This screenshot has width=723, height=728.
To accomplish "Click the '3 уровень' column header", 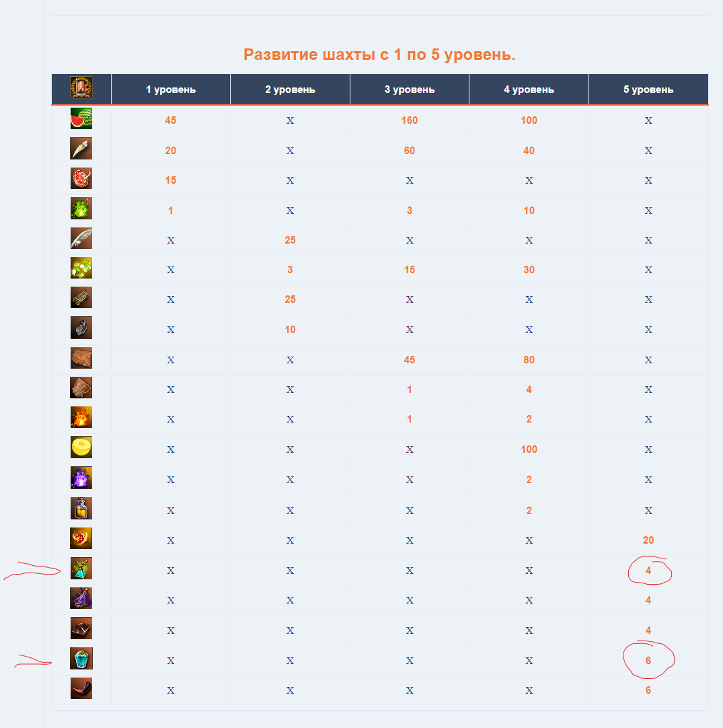I will 410,89.
